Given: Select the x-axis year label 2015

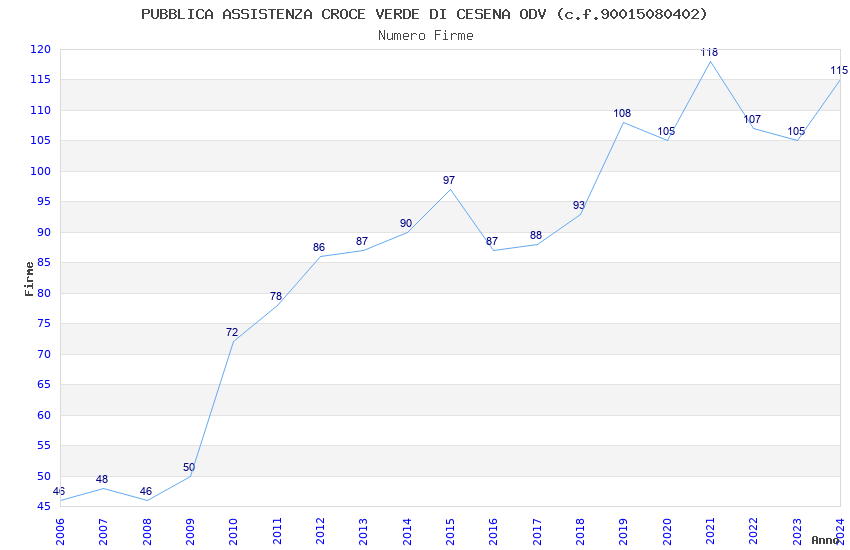Looking at the screenshot, I should click(450, 532).
